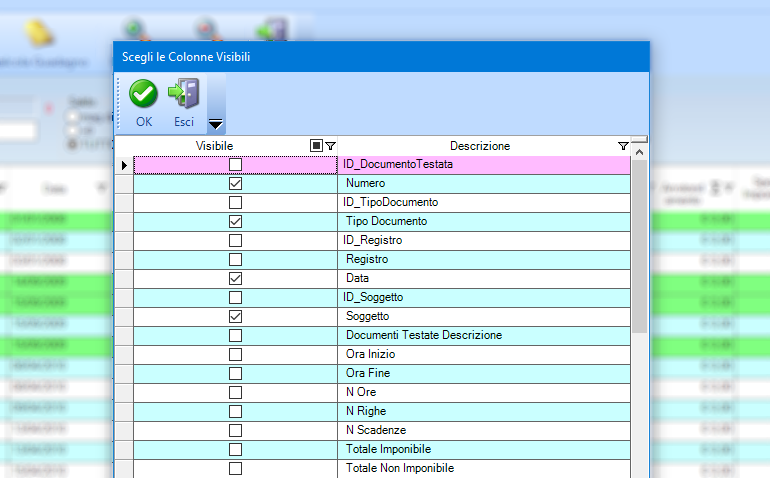This screenshot has width=770, height=478.
Task: Uncheck the Soggetto visibility checkbox
Action: [236, 316]
